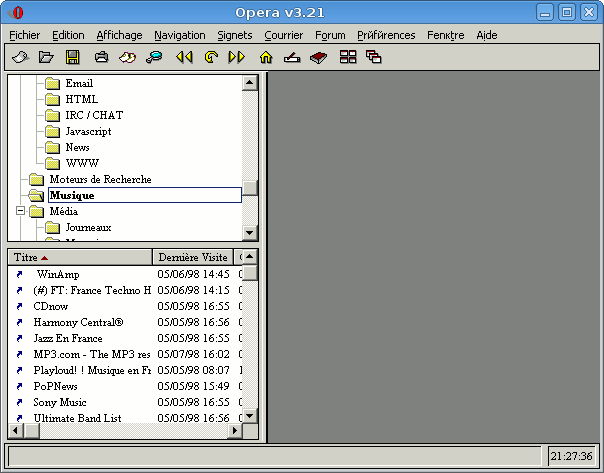The width and height of the screenshot is (604, 473).
Task: Open the Forum menu
Action: coord(331,35)
